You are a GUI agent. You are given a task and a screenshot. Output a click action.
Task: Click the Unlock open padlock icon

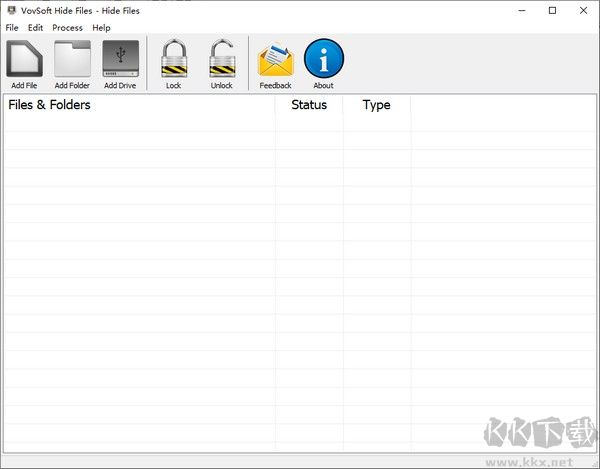point(222,58)
